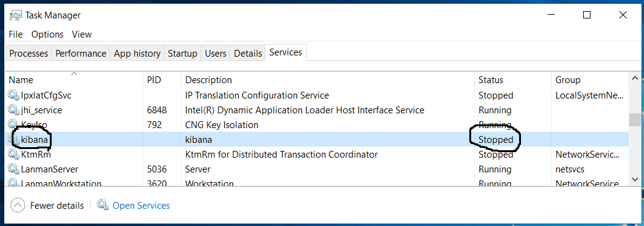Click the gear icon of the kibana service

coord(14,140)
